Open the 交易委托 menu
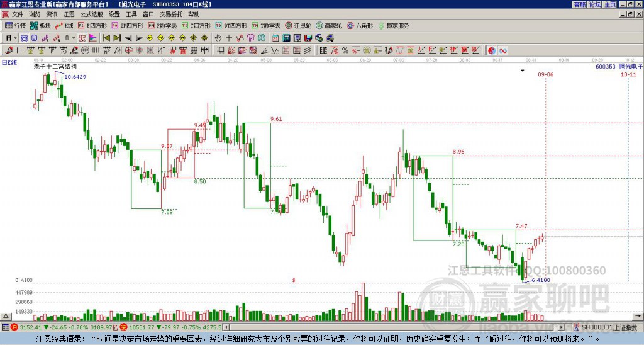 point(171,14)
